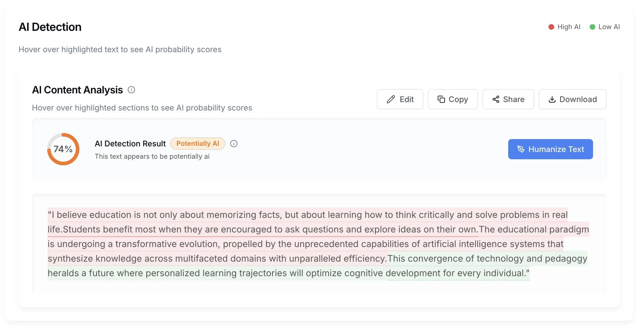The image size is (644, 332).
Task: Click the pen icon inside Humanize Text button
Action: tap(521, 149)
